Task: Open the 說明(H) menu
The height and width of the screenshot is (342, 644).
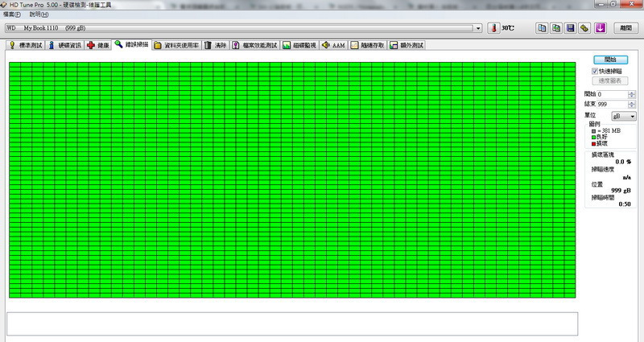Action: click(39, 14)
